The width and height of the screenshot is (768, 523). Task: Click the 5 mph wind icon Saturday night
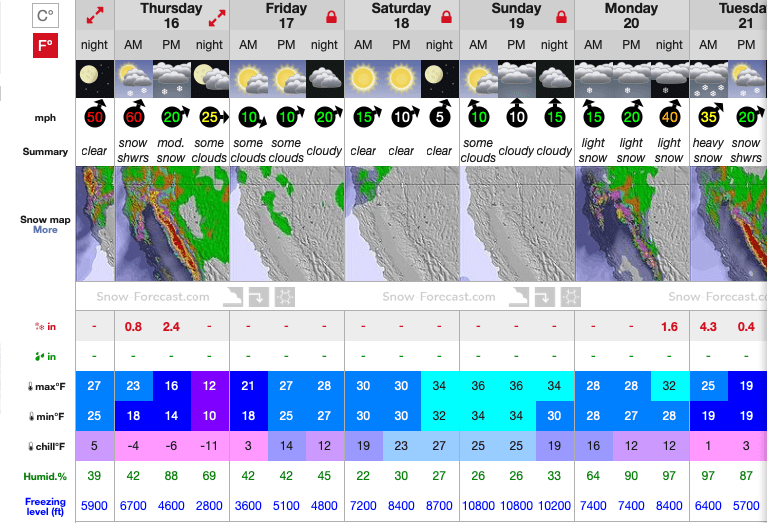click(440, 115)
